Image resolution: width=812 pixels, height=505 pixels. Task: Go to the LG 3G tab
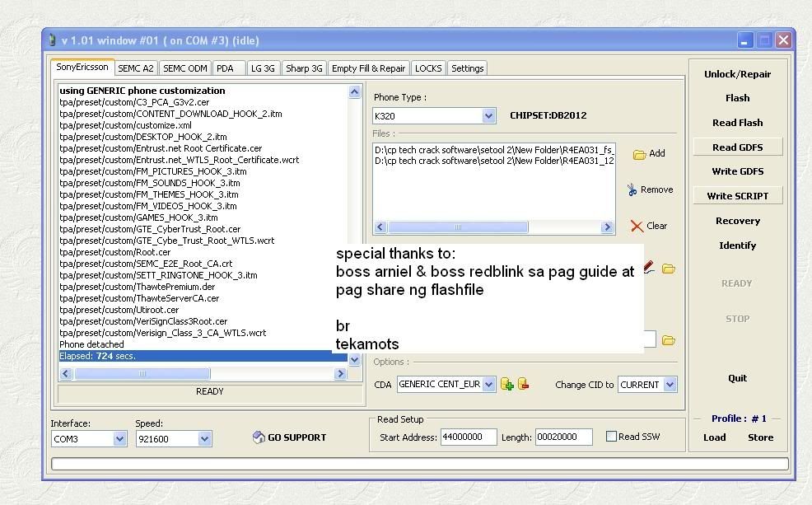[x=263, y=68]
